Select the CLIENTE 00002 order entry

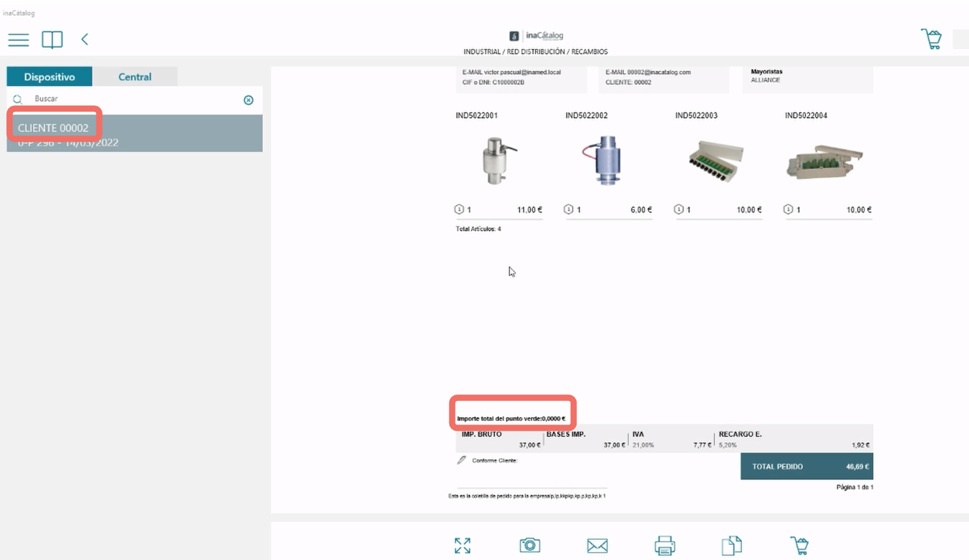(x=134, y=134)
